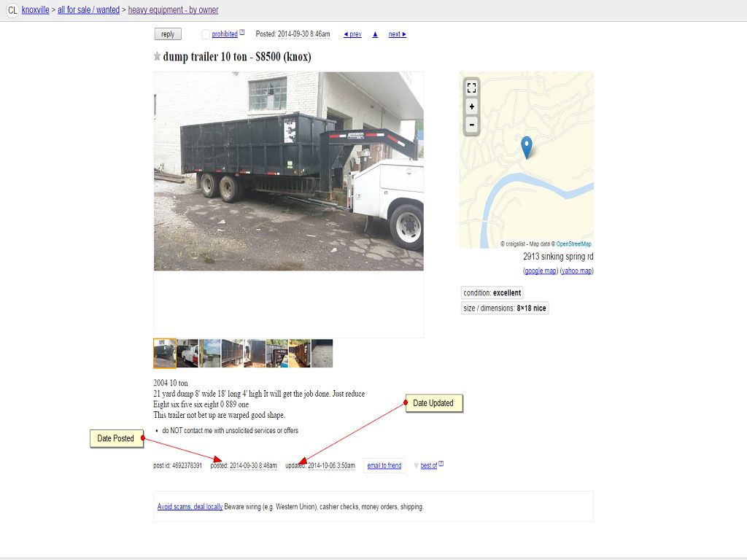Click the heart icon beside best of
This screenshot has width=747, height=560.
(416, 466)
